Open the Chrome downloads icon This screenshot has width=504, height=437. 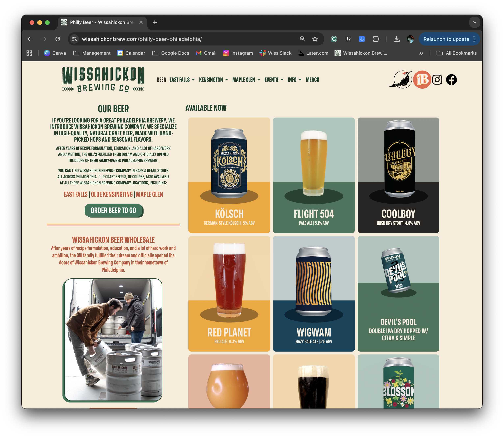pos(397,39)
